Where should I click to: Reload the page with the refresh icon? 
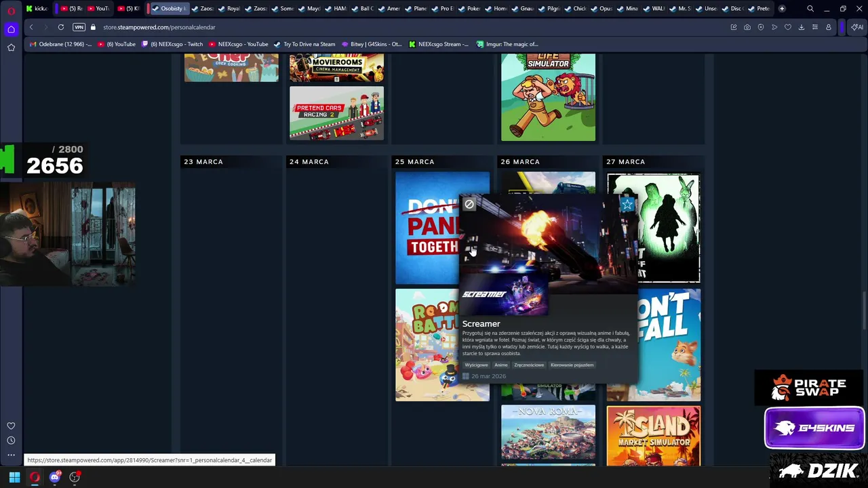[x=61, y=27]
